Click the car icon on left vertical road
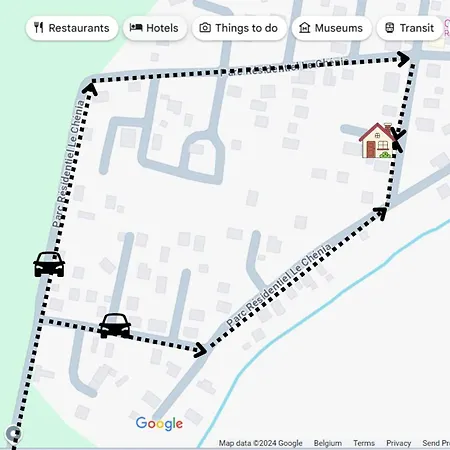Screen dimensions: 450x450 coord(49,264)
